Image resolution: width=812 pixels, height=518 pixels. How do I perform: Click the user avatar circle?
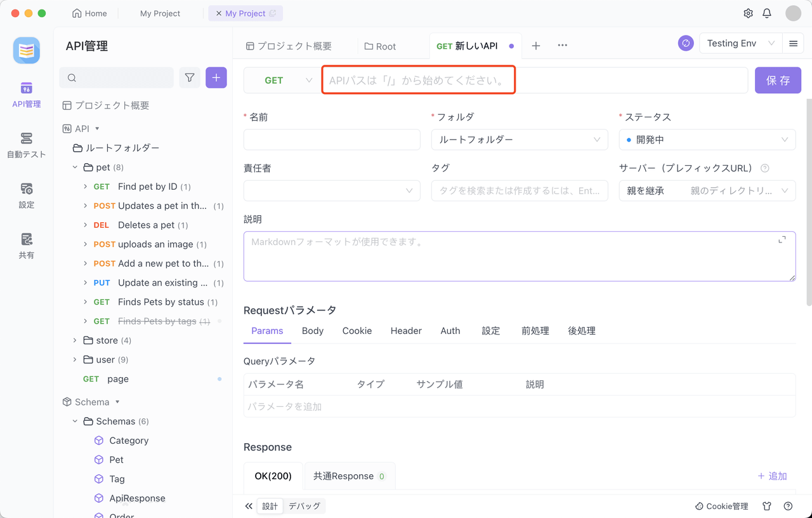(x=793, y=13)
